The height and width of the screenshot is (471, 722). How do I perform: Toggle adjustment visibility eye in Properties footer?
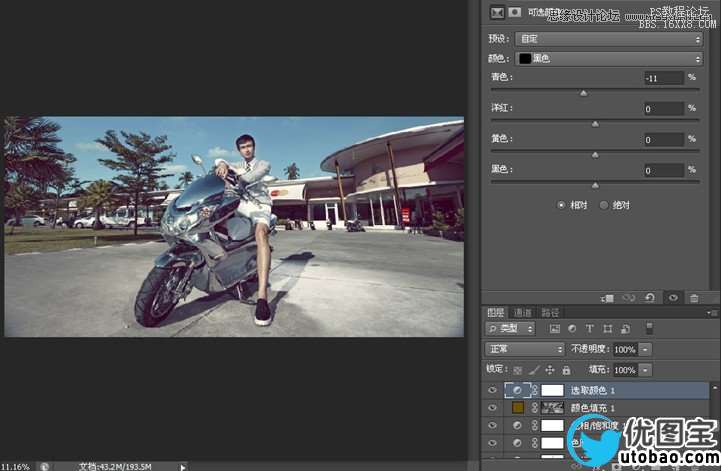(x=673, y=298)
